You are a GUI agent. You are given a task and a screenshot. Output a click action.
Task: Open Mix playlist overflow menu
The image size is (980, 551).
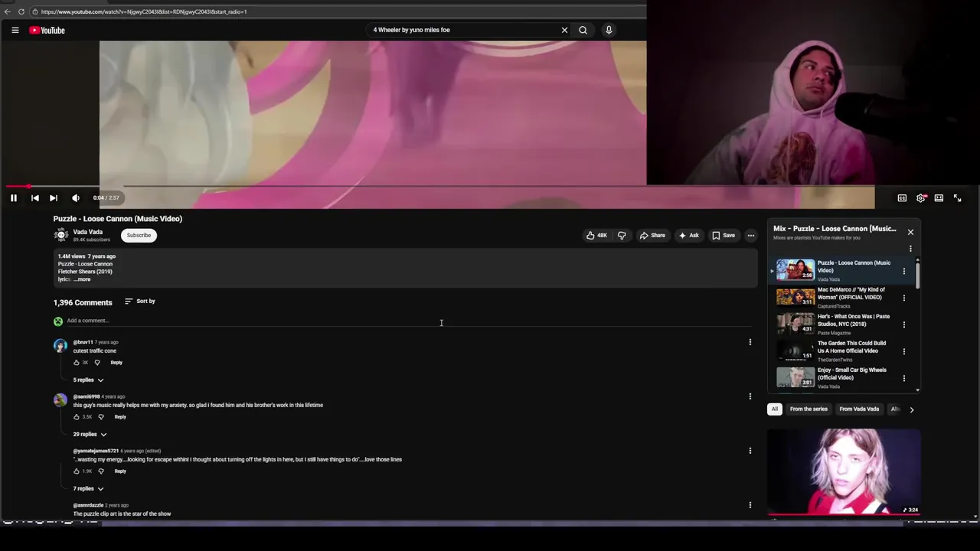click(910, 249)
